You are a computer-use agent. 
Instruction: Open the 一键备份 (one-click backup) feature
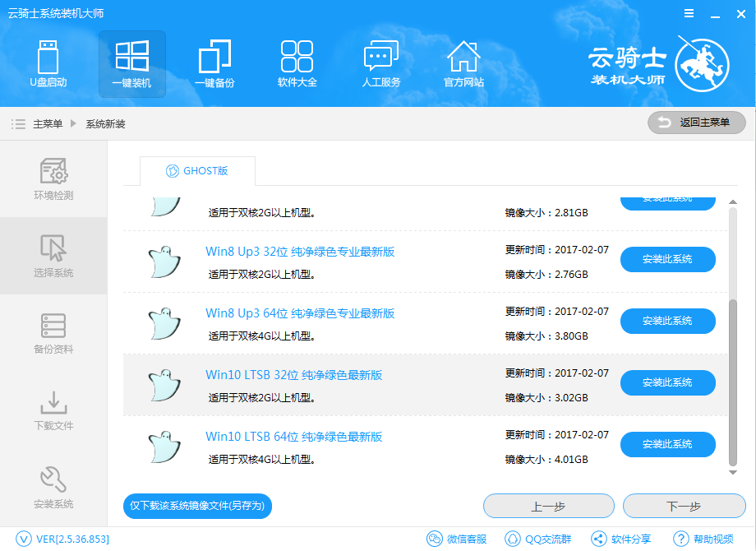coord(214,64)
